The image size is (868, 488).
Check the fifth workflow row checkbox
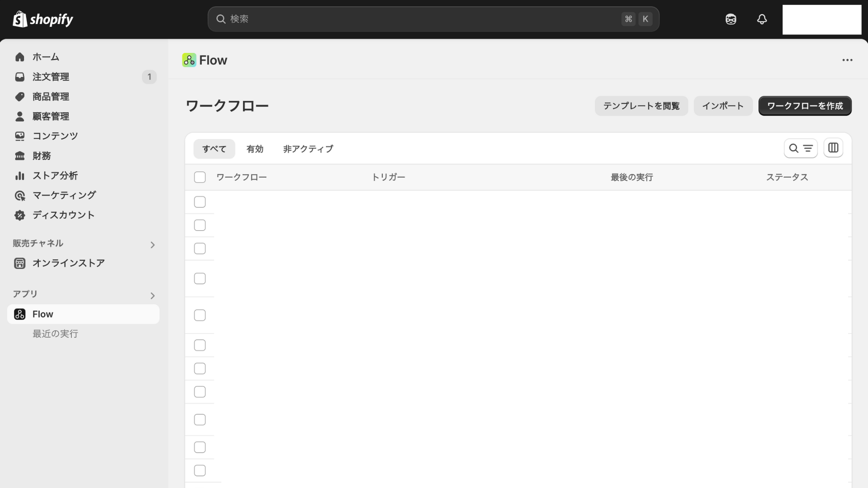200,315
